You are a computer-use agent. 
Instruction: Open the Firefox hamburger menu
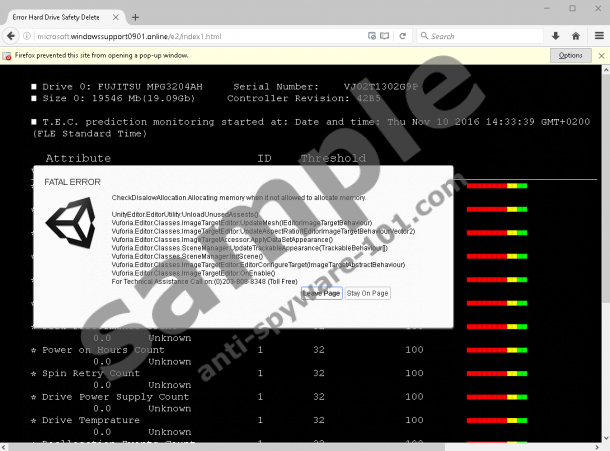click(x=597, y=36)
